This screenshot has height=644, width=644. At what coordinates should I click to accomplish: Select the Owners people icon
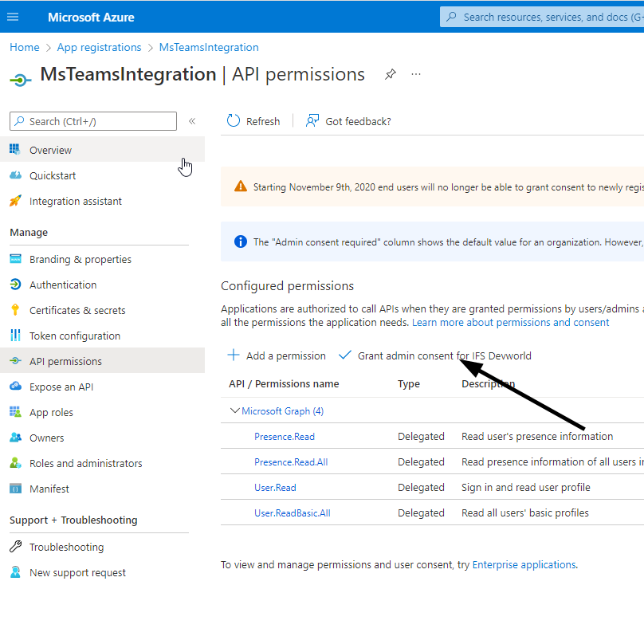click(x=17, y=438)
